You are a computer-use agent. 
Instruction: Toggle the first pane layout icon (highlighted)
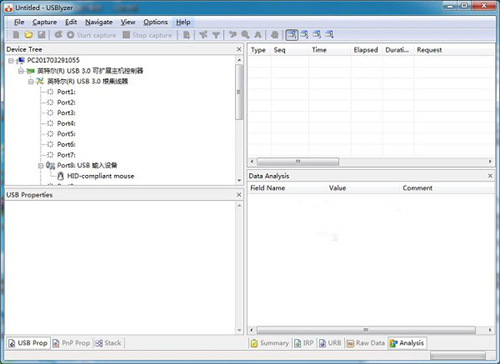tap(292, 35)
